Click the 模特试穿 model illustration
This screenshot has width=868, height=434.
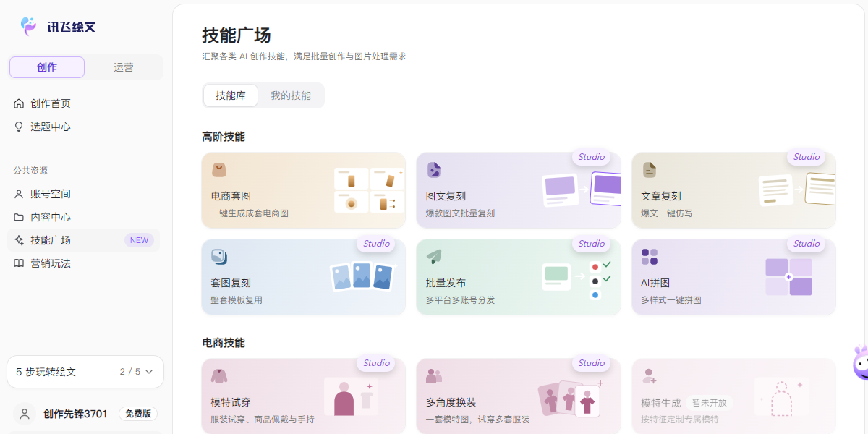pos(351,397)
